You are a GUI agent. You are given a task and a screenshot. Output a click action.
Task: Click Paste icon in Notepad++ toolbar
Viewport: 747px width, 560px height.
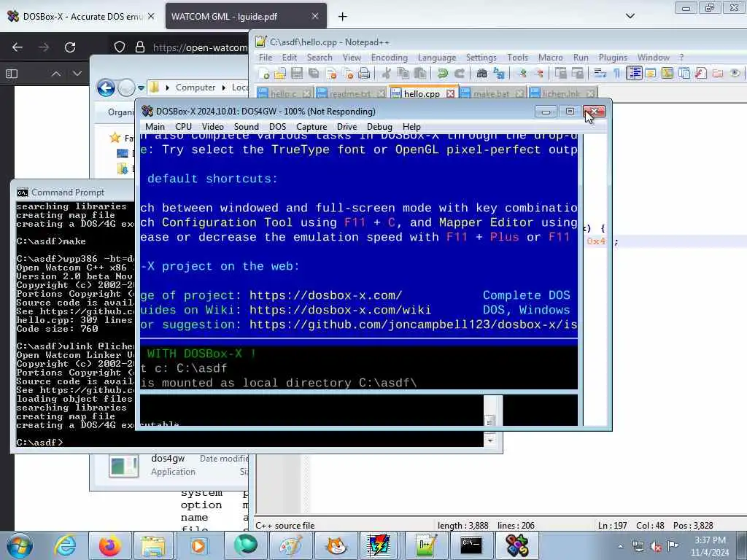(x=420, y=73)
